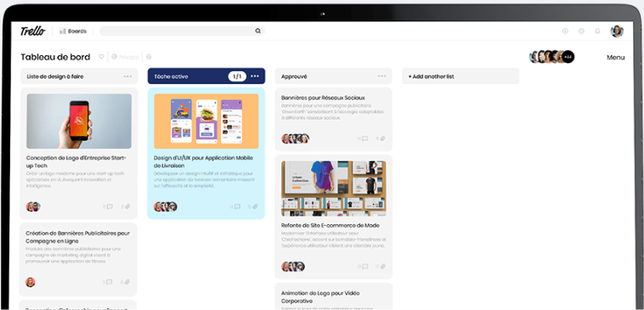Click attachment icon on Design d'UI/UX card

click(x=255, y=207)
